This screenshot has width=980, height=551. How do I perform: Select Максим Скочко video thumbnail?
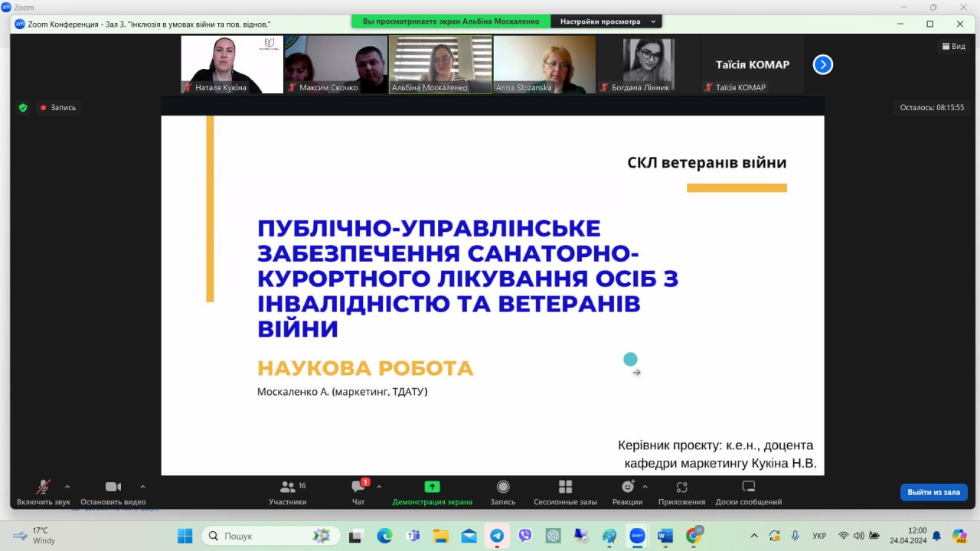336,64
